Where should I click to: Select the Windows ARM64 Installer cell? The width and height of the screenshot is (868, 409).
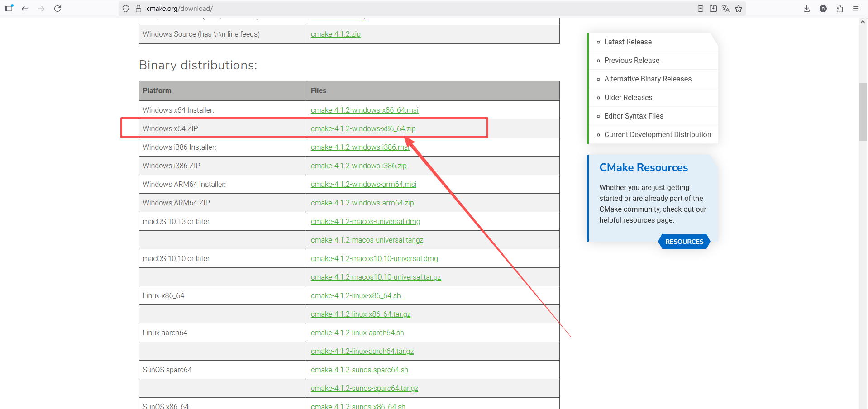click(223, 184)
